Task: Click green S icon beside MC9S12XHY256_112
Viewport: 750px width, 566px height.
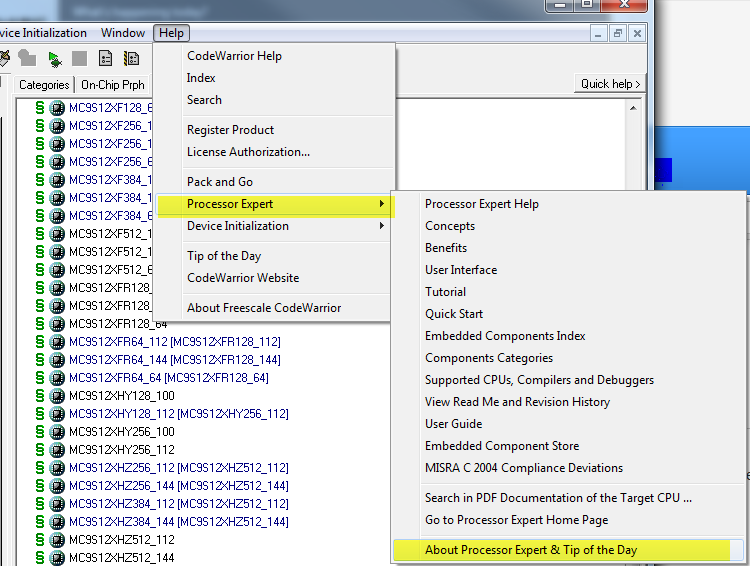Action: [40, 450]
